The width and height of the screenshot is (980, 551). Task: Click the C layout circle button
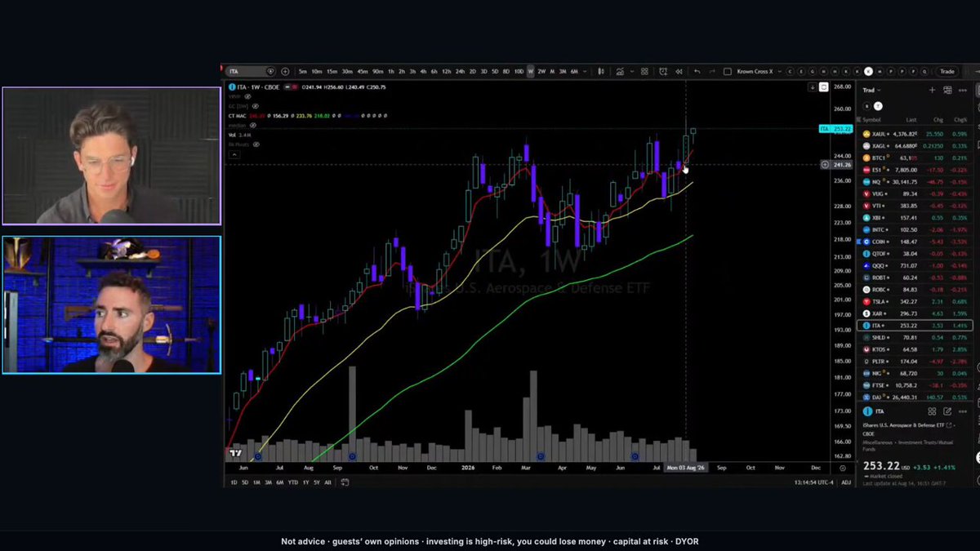(x=790, y=71)
